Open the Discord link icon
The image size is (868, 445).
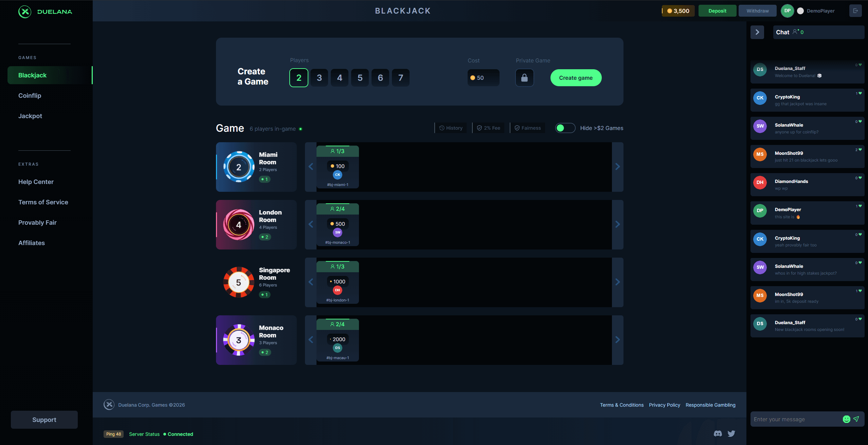[718, 434]
